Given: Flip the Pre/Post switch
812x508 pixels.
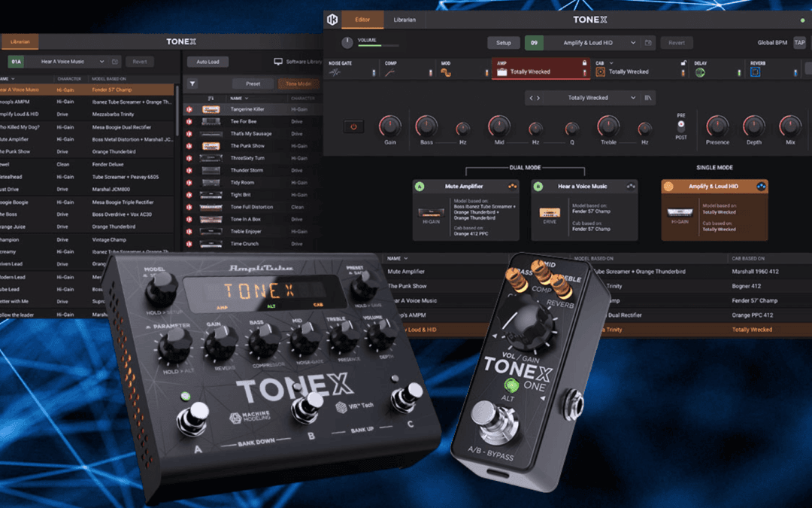Looking at the screenshot, I should click(681, 126).
